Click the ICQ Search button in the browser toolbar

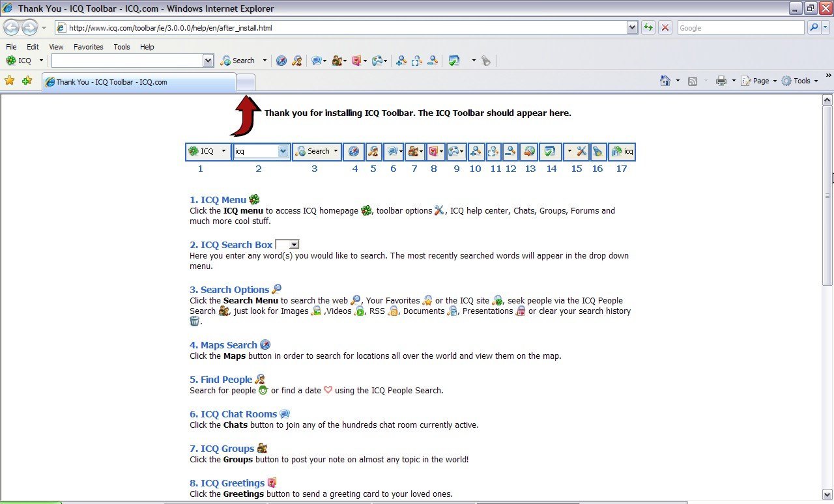click(238, 61)
